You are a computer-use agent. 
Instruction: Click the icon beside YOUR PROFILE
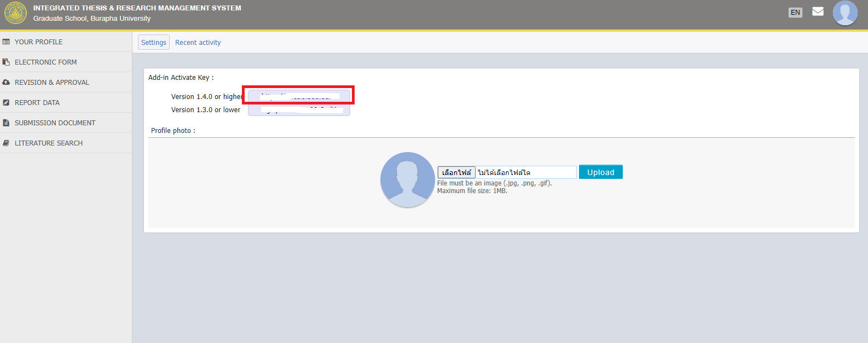click(6, 42)
